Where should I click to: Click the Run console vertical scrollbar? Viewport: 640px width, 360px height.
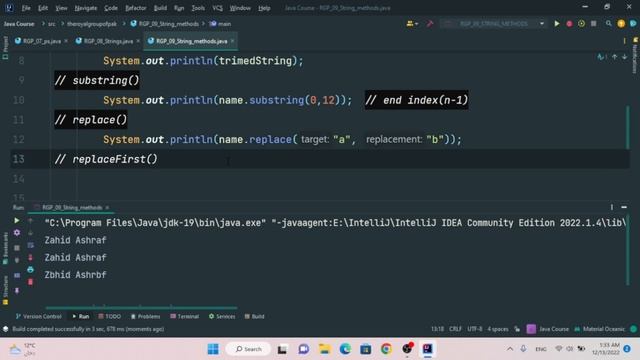pyautogui.click(x=627, y=249)
